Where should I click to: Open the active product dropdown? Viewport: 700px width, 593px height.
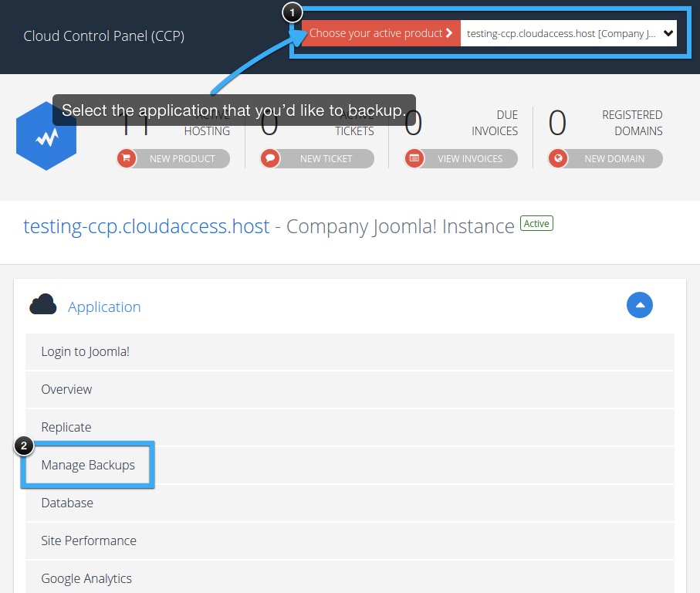click(568, 33)
